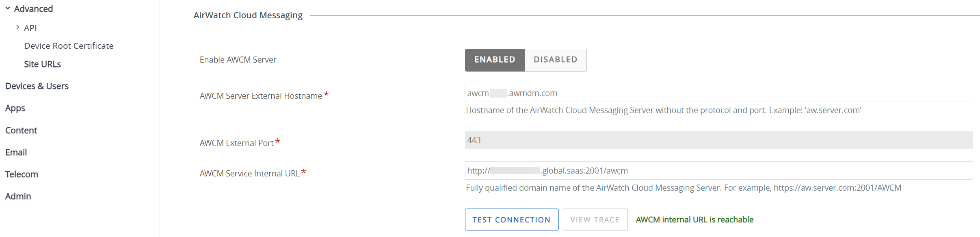Open the Devices & Users section
The width and height of the screenshot is (980, 237).
(x=37, y=86)
